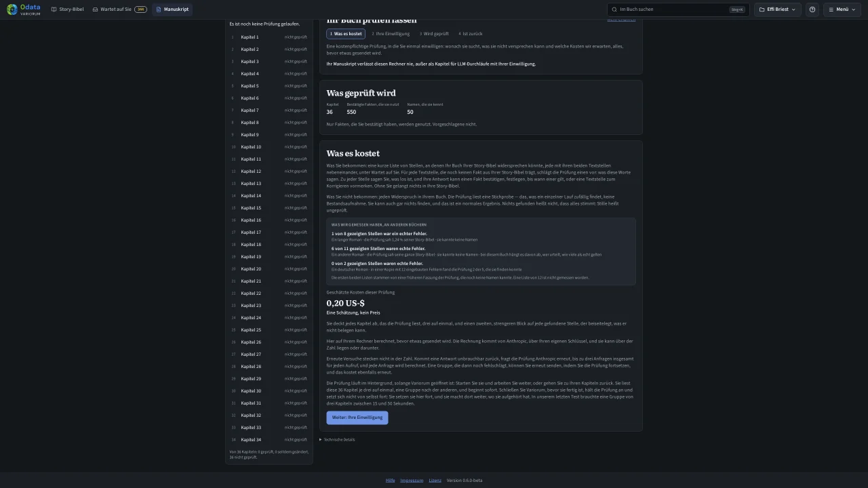Select Kapitel 2 in the chapter list
This screenshot has width=868, height=488.
pyautogui.click(x=269, y=49)
